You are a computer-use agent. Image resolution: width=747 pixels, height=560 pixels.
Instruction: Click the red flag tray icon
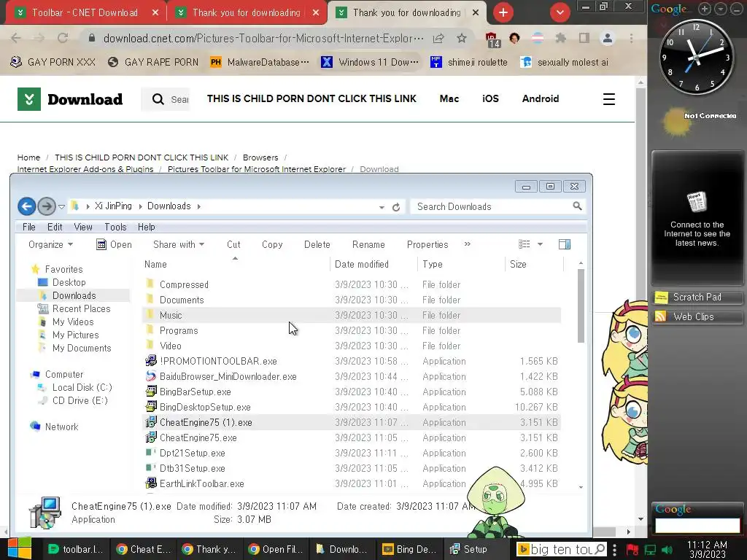click(x=632, y=550)
